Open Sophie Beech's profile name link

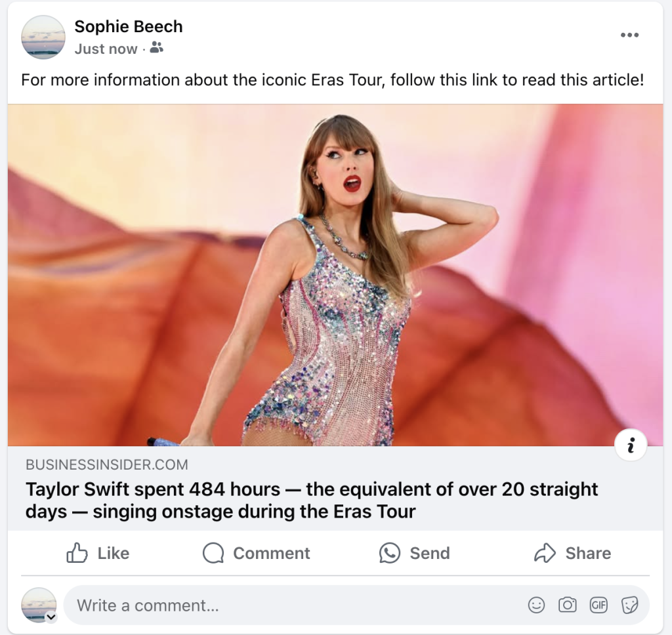click(x=129, y=26)
